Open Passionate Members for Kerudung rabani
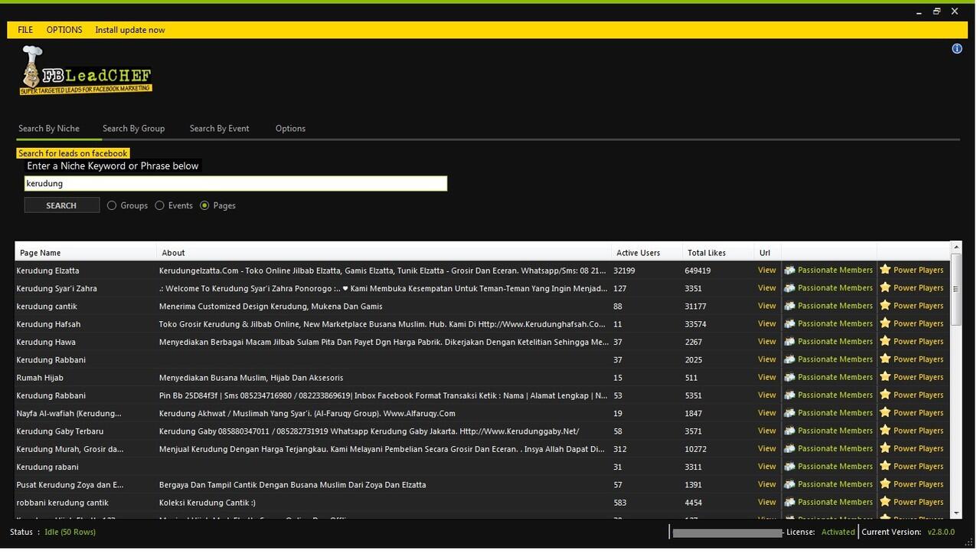The height and width of the screenshot is (554, 980). [x=828, y=466]
